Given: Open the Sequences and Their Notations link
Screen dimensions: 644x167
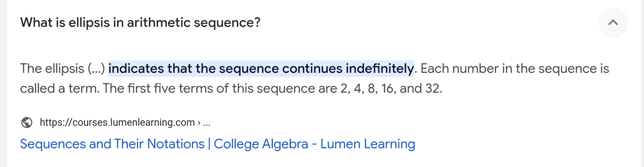Looking at the screenshot, I should click(x=112, y=144).
